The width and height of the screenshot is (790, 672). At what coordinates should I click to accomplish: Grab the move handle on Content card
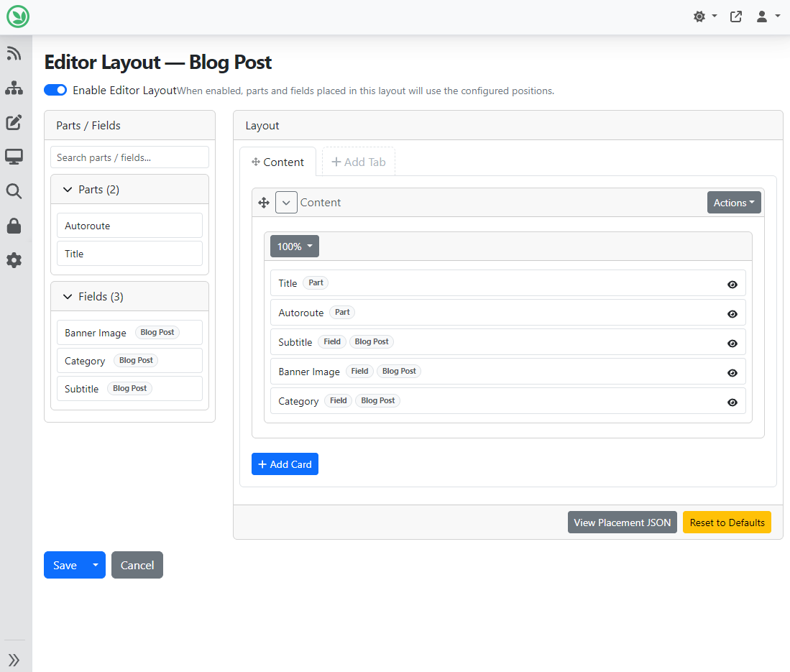pos(264,203)
